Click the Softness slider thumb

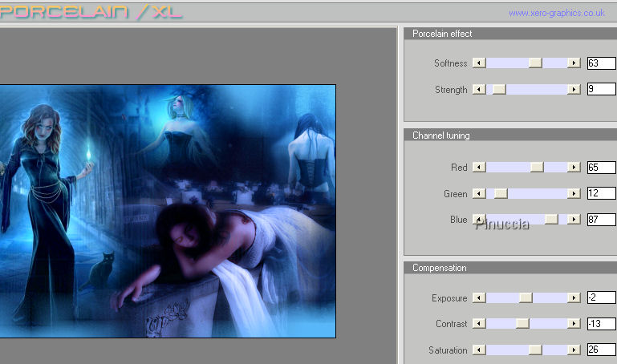[535, 63]
